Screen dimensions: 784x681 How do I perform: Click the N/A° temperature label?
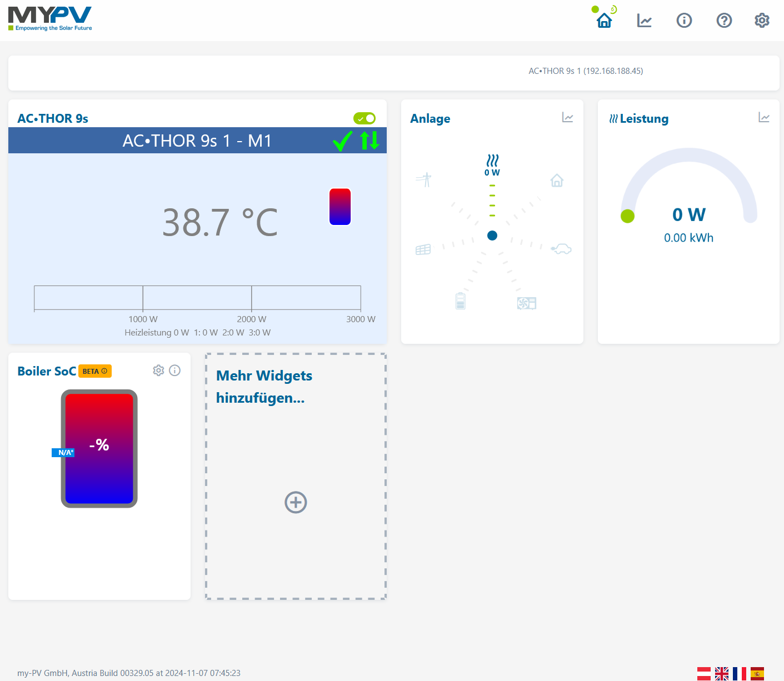[x=63, y=453]
